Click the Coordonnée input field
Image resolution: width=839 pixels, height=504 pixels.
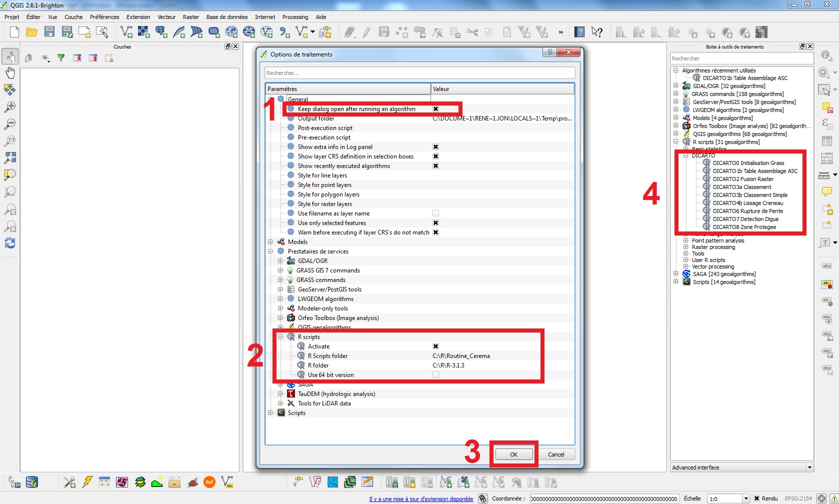coord(604,498)
